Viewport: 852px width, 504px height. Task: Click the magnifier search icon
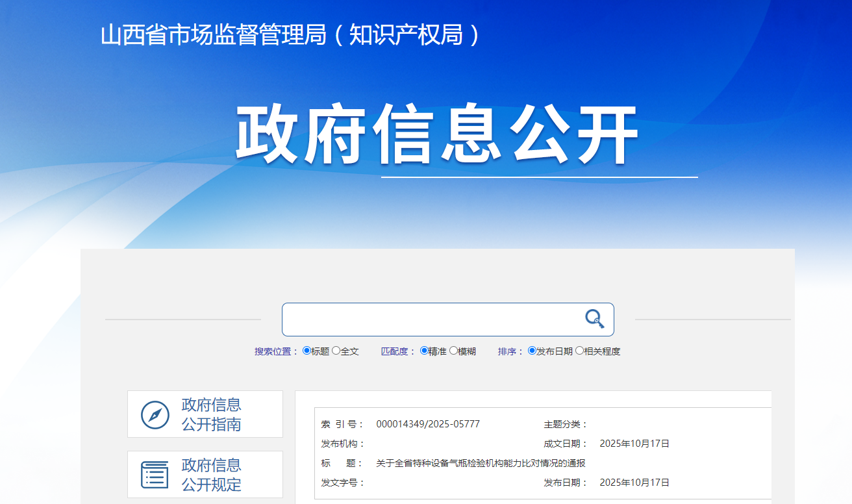[x=594, y=319]
